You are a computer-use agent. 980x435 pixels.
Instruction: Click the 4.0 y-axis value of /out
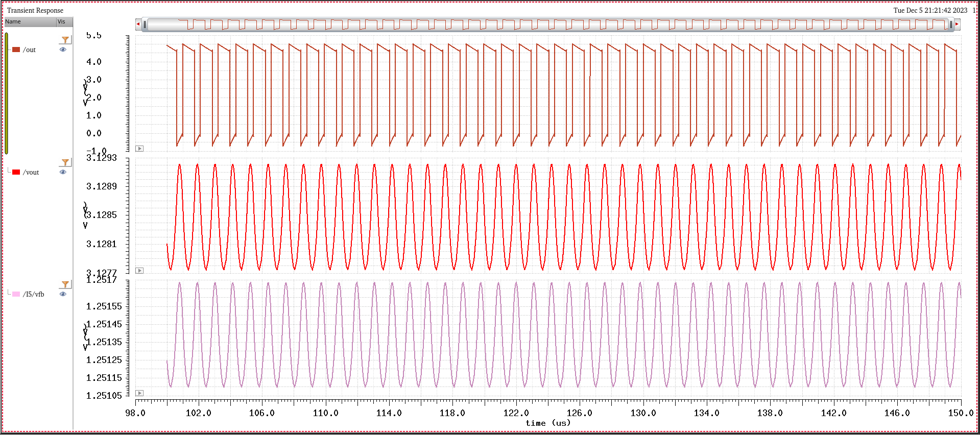(x=94, y=62)
